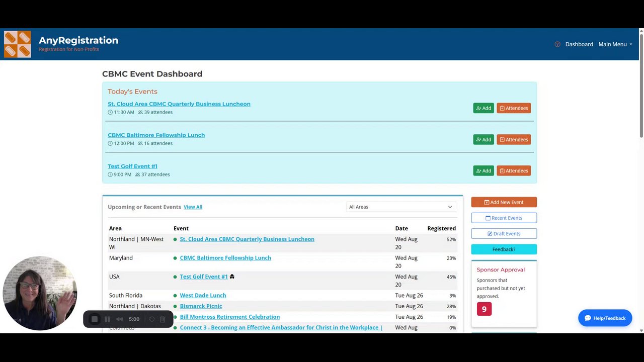Click the green status dot for St. Cloud row
Image resolution: width=644 pixels, height=362 pixels.
[x=175, y=239]
